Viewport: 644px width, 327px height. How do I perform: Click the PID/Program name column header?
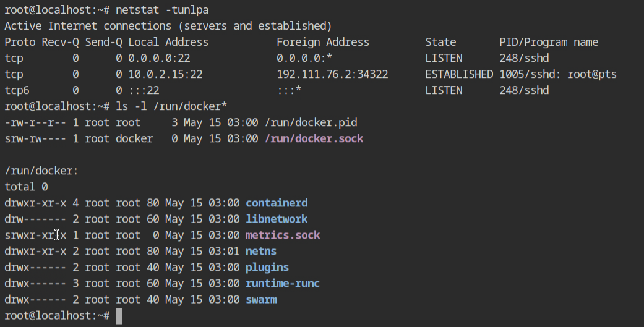coord(549,42)
